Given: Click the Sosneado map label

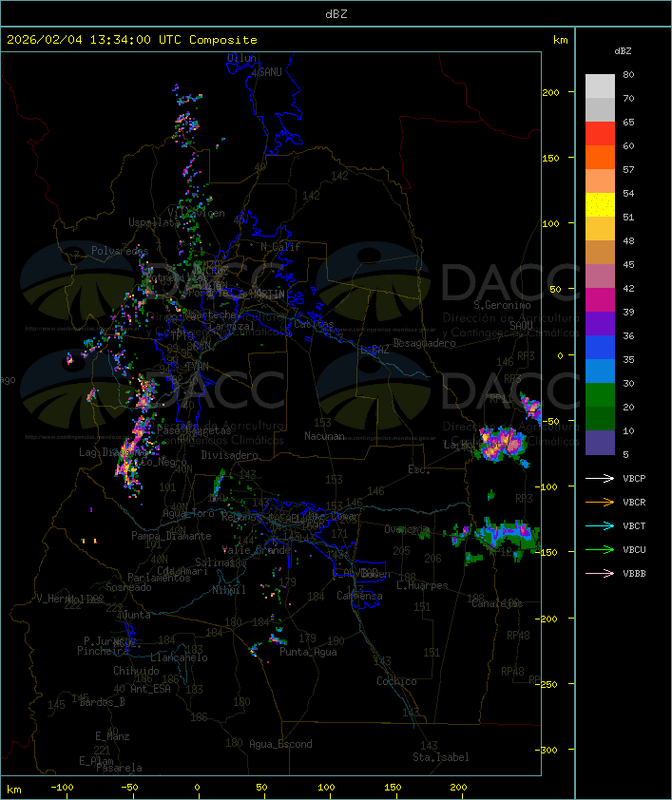Looking at the screenshot, I should (x=128, y=587).
